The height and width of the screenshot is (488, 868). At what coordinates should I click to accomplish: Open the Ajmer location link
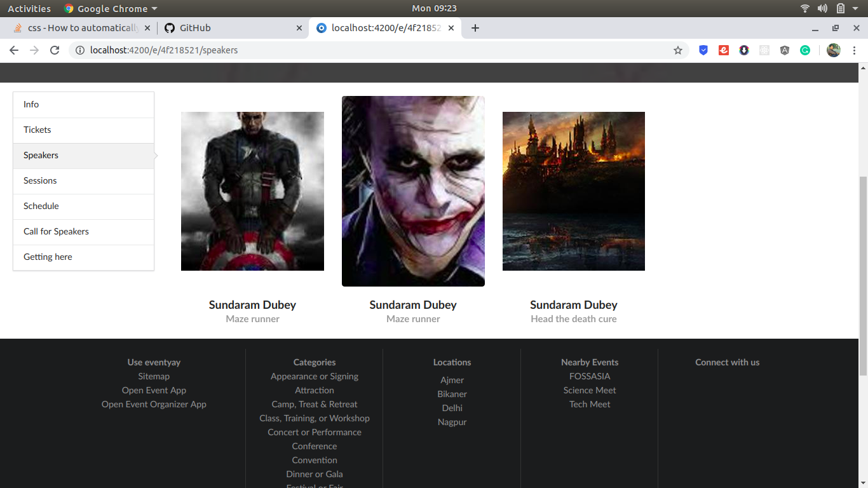coord(452,380)
